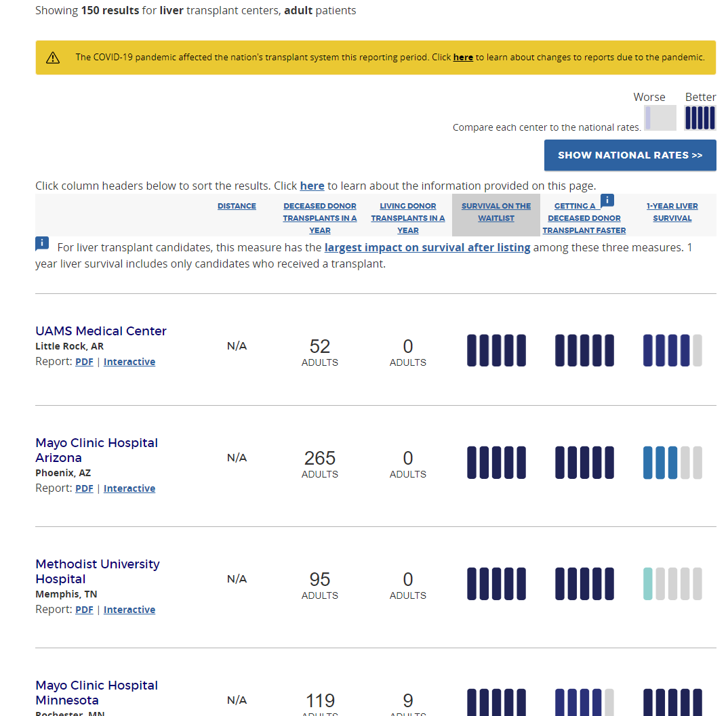The height and width of the screenshot is (716, 728).
Task: Sort by Living Donor Transplants in a Year
Action: [408, 218]
